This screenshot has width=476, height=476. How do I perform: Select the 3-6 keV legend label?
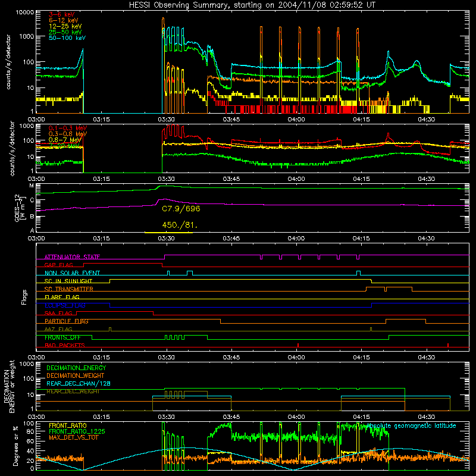point(62,14)
